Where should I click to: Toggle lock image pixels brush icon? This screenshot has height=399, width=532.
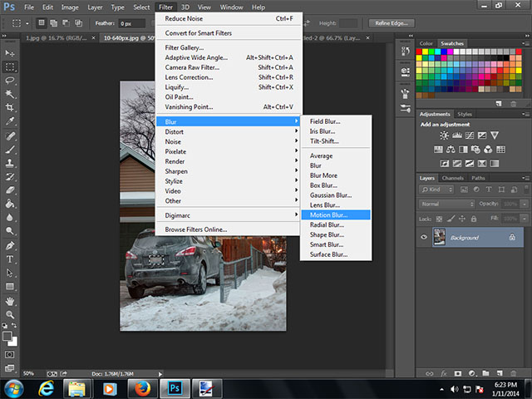pyautogui.click(x=451, y=219)
